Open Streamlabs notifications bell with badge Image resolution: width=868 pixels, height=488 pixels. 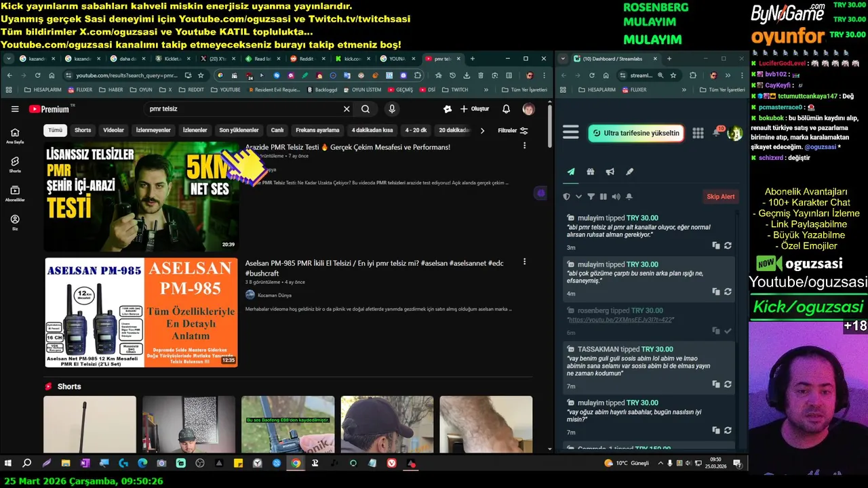717,131
